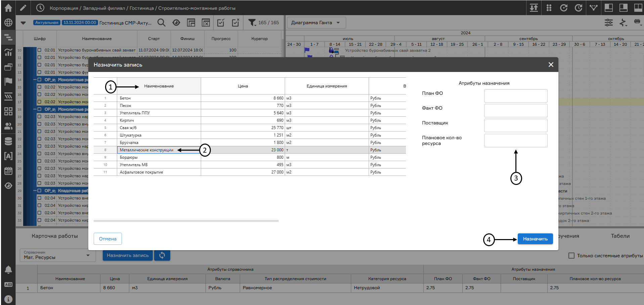Click into the План ФО field
This screenshot has height=305, width=644.
click(x=516, y=96)
